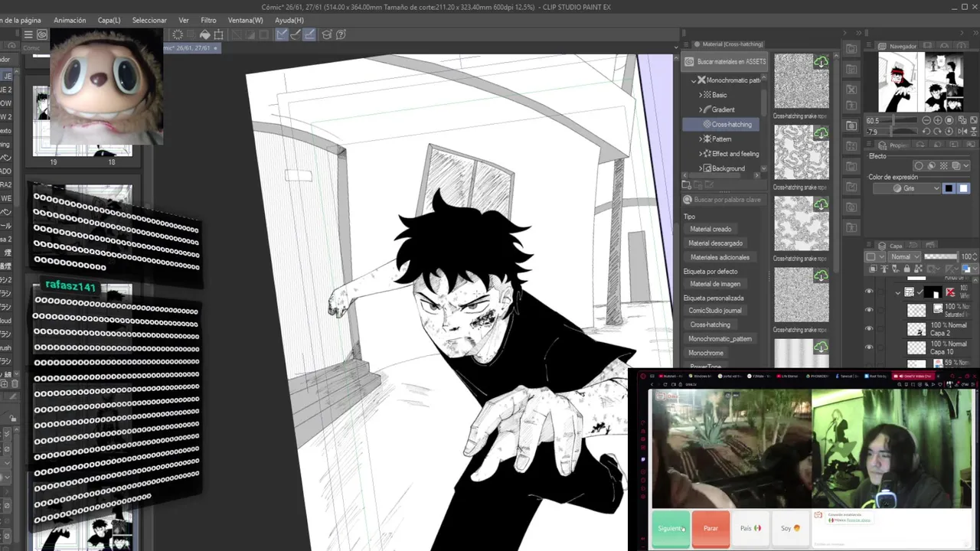Expand the Pattern material folder

[701, 139]
